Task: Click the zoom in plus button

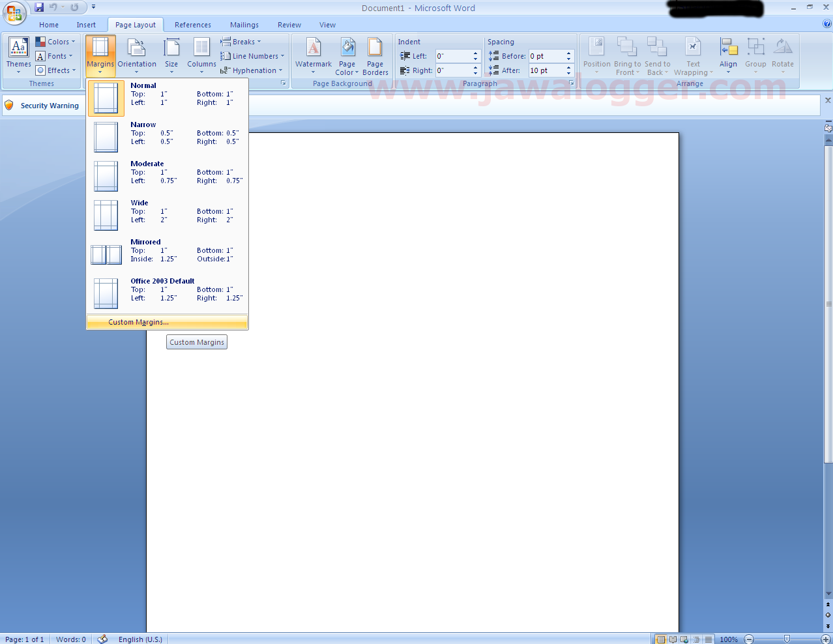Action: coord(826,639)
